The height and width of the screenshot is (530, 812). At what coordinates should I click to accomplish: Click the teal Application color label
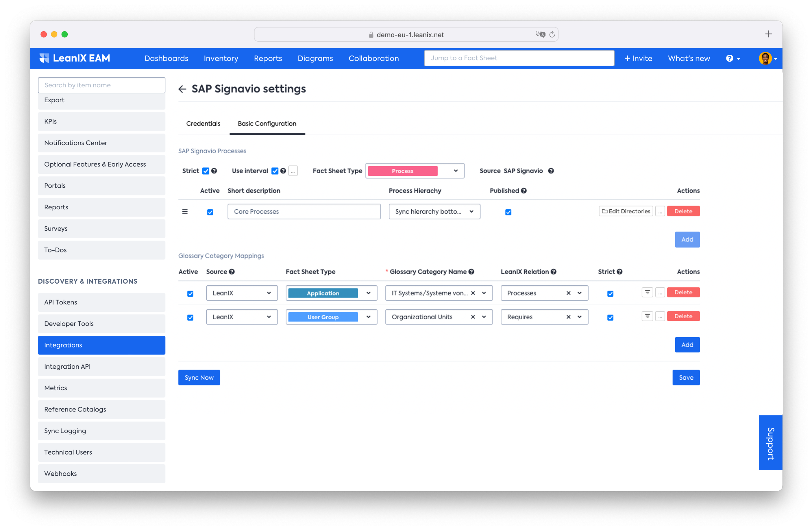[x=323, y=293]
